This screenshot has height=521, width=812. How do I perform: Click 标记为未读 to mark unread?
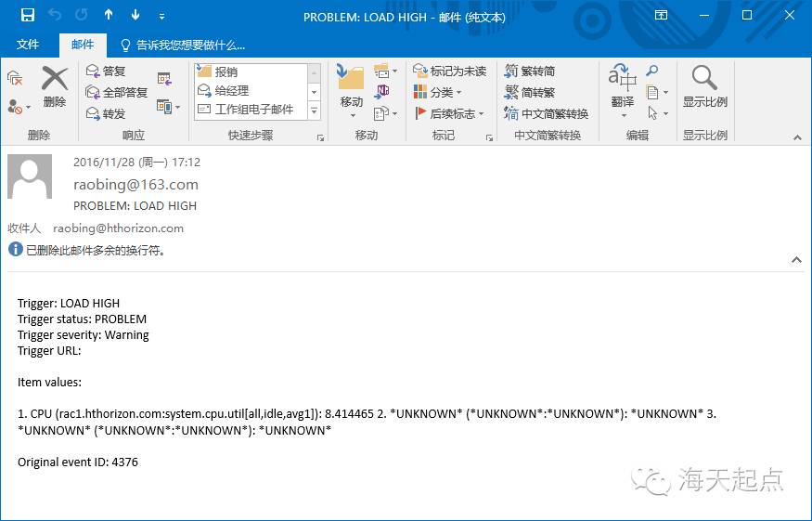[x=449, y=71]
